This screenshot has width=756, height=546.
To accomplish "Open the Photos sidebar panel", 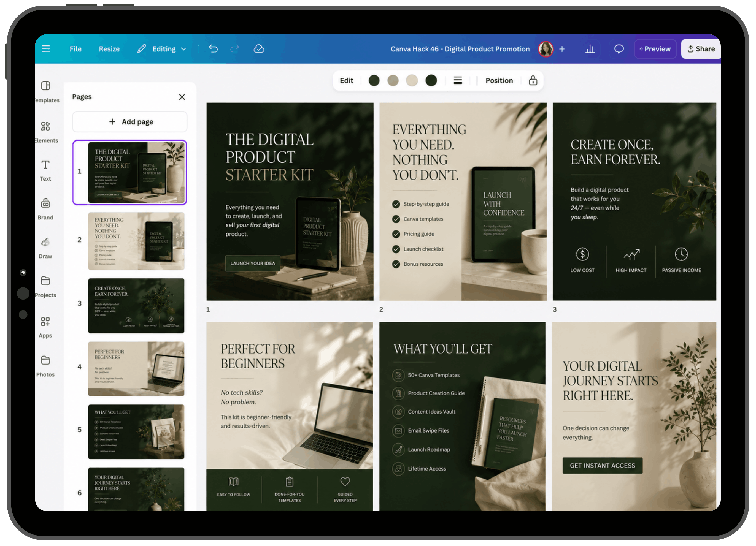I will (x=46, y=366).
